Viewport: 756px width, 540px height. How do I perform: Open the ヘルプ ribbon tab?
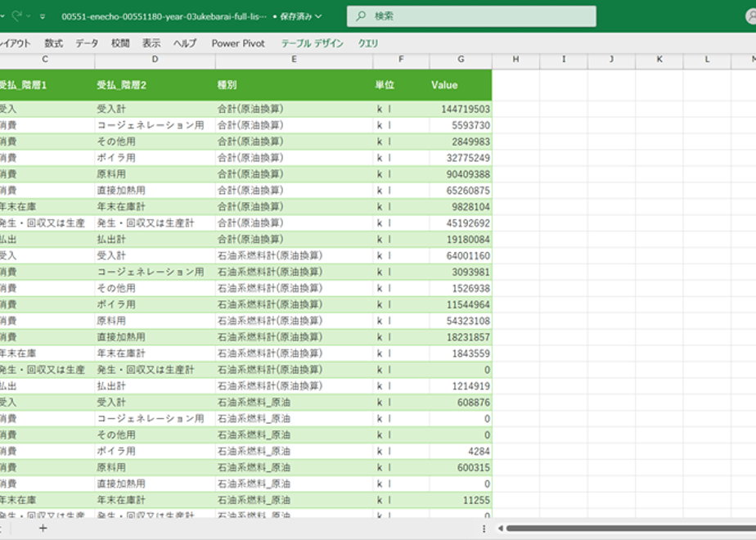tap(185, 43)
